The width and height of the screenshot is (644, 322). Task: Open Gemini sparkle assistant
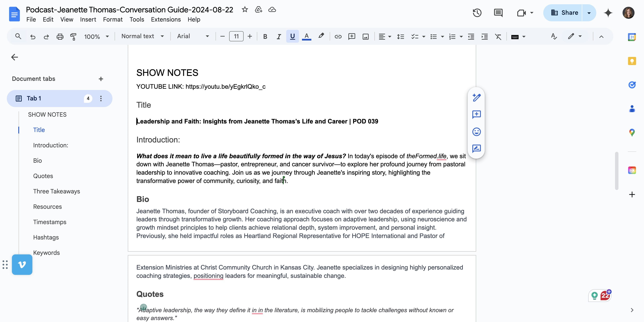click(608, 13)
